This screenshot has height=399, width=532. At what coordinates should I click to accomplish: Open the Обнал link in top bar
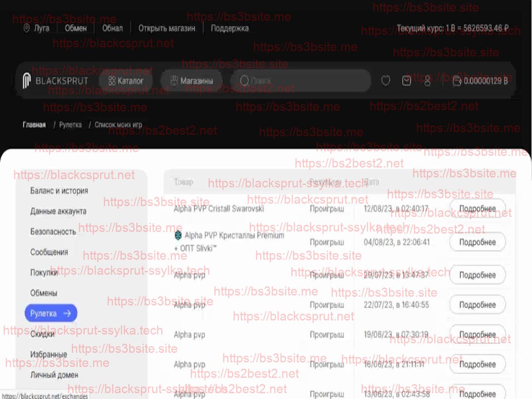pyautogui.click(x=113, y=28)
